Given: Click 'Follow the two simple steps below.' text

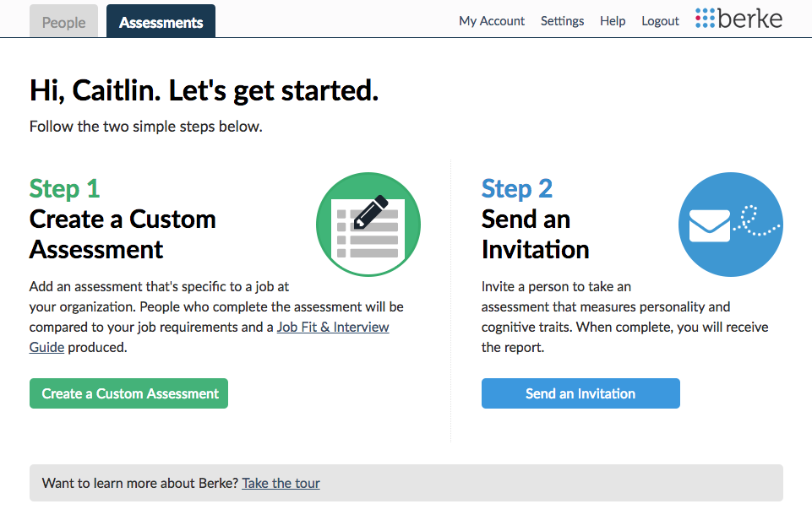Looking at the screenshot, I should [145, 127].
